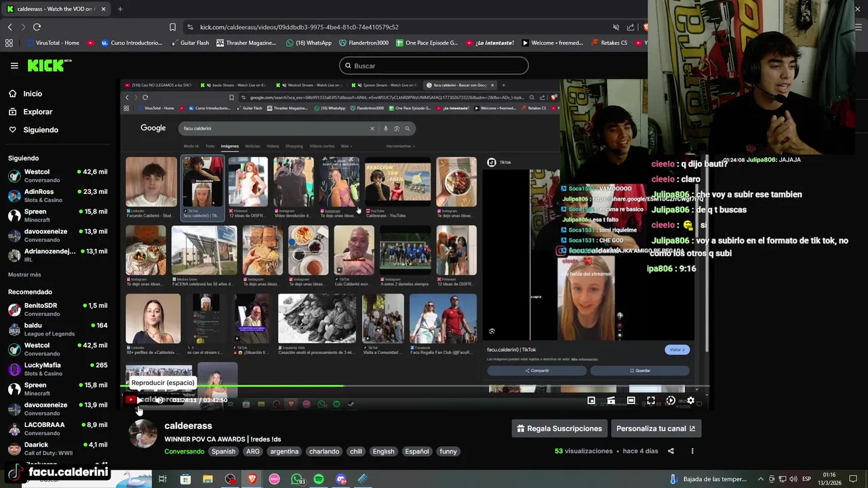
Task: Open Task View on taskbar
Action: tap(163, 479)
